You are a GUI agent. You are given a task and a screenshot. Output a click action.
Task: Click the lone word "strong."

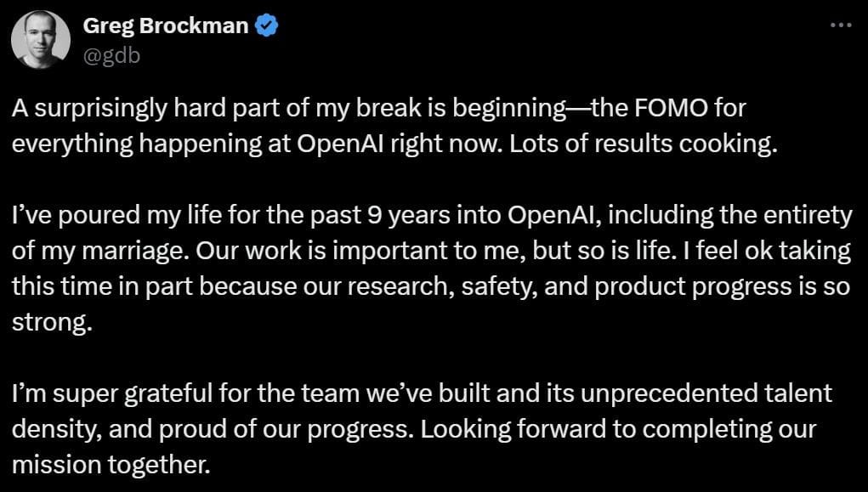[52, 323]
